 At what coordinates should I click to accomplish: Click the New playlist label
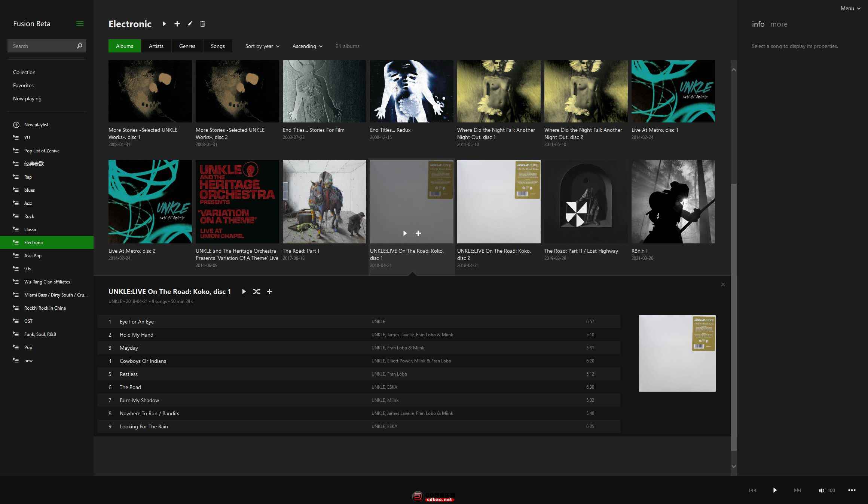pyautogui.click(x=36, y=125)
